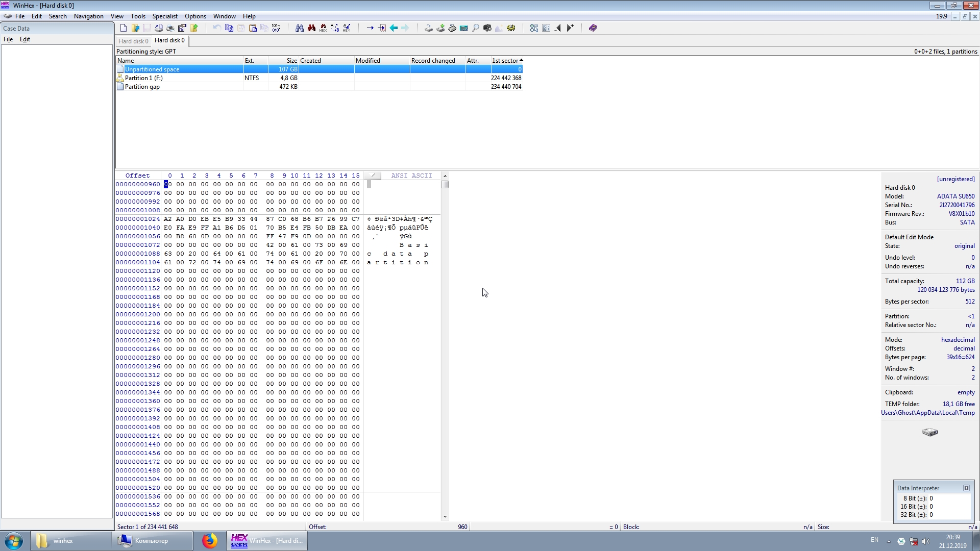980x551 pixels.
Task: Click the copy block toolbar icon
Action: [x=229, y=28]
